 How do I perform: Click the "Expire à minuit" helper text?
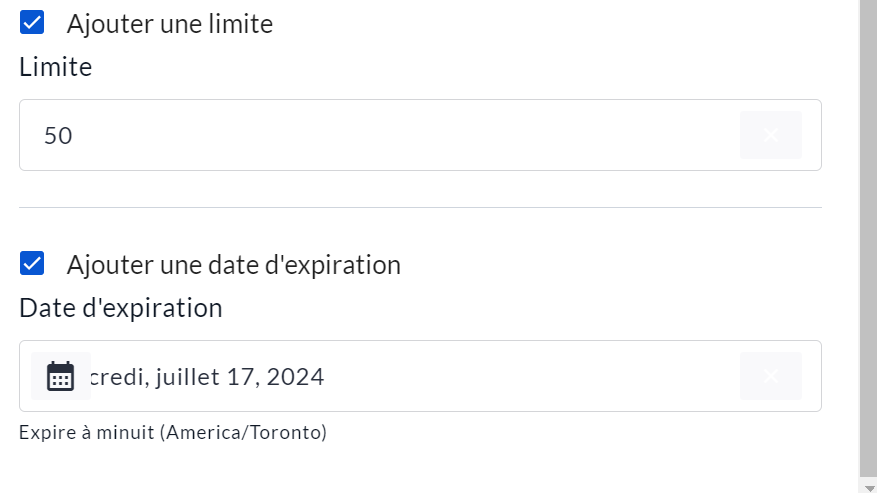pos(86,433)
